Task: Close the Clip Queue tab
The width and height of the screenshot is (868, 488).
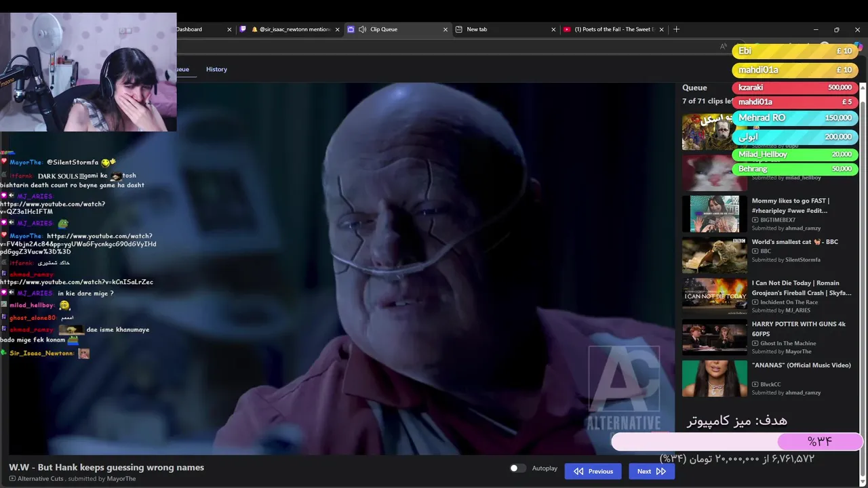Action: tap(446, 29)
